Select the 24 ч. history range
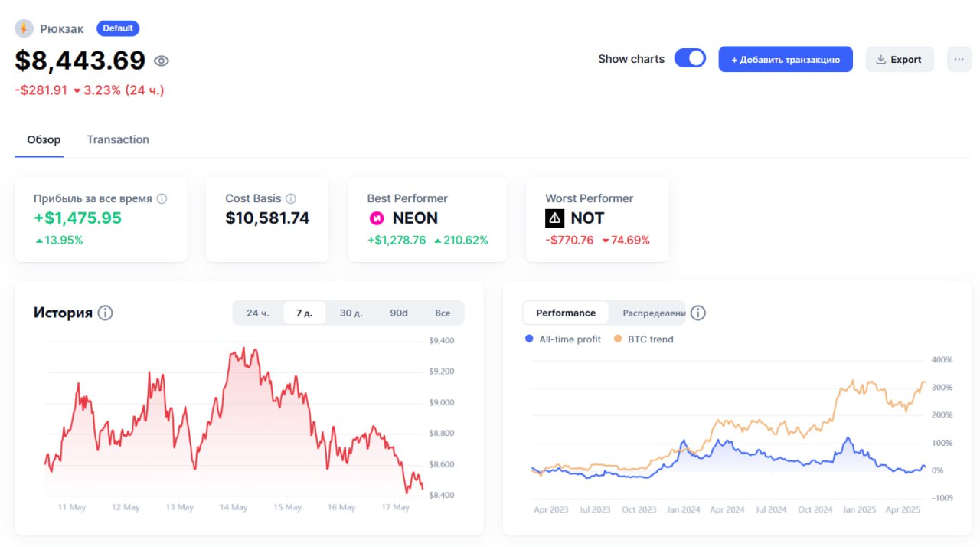Image resolution: width=980 pixels, height=547 pixels. tap(258, 313)
